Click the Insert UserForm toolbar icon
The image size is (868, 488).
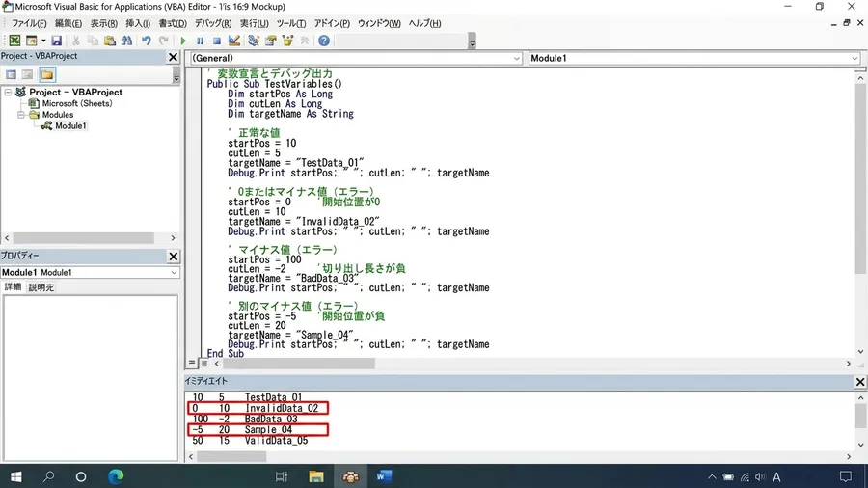point(32,41)
